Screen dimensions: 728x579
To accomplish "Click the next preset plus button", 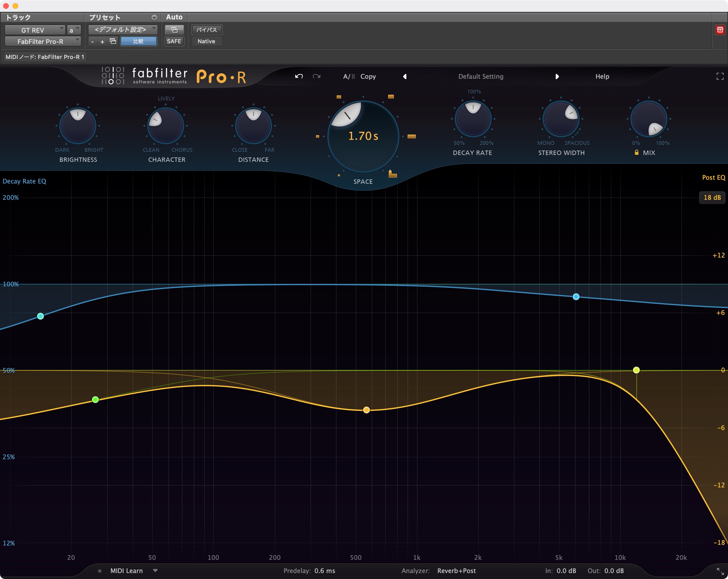I will coord(102,41).
